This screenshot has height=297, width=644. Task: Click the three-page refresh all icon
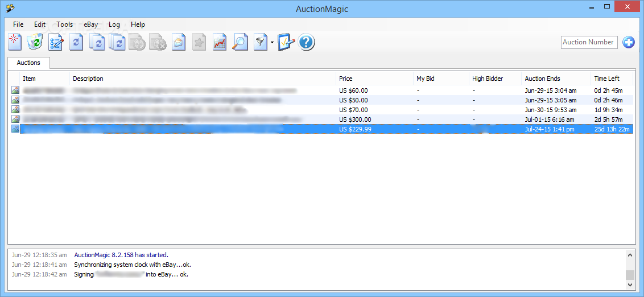tap(117, 42)
